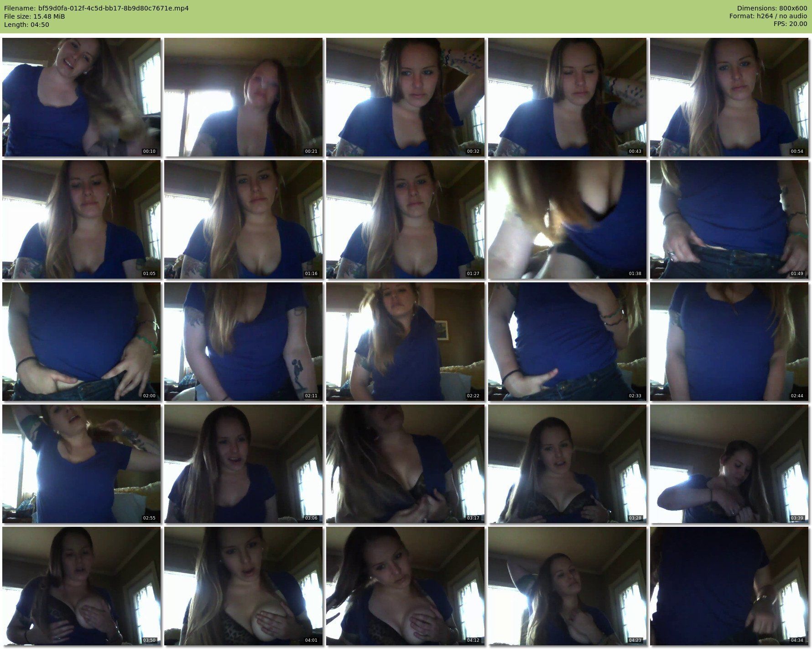
Task: Click the 'File size: 15.48 MiB' text
Action: click(x=34, y=16)
